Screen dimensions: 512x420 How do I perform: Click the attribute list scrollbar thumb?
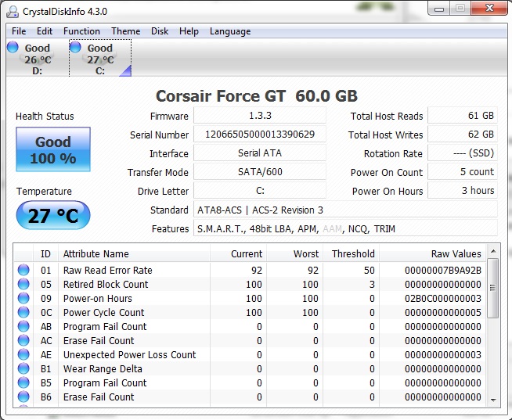click(x=493, y=288)
